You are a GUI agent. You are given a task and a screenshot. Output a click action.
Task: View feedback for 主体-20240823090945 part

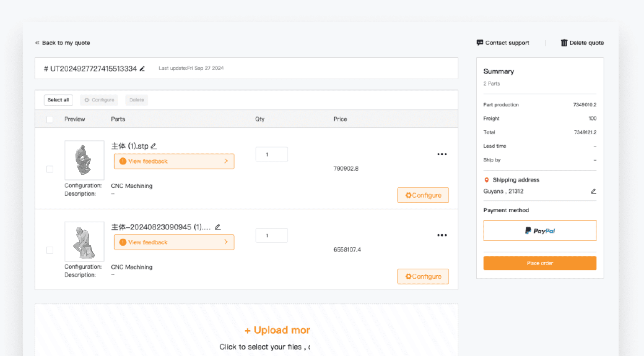coord(174,242)
